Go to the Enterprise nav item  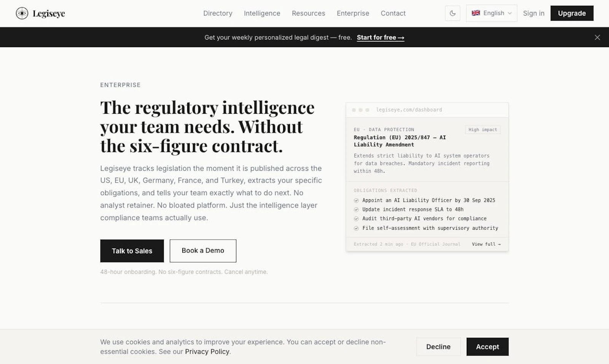point(353,13)
